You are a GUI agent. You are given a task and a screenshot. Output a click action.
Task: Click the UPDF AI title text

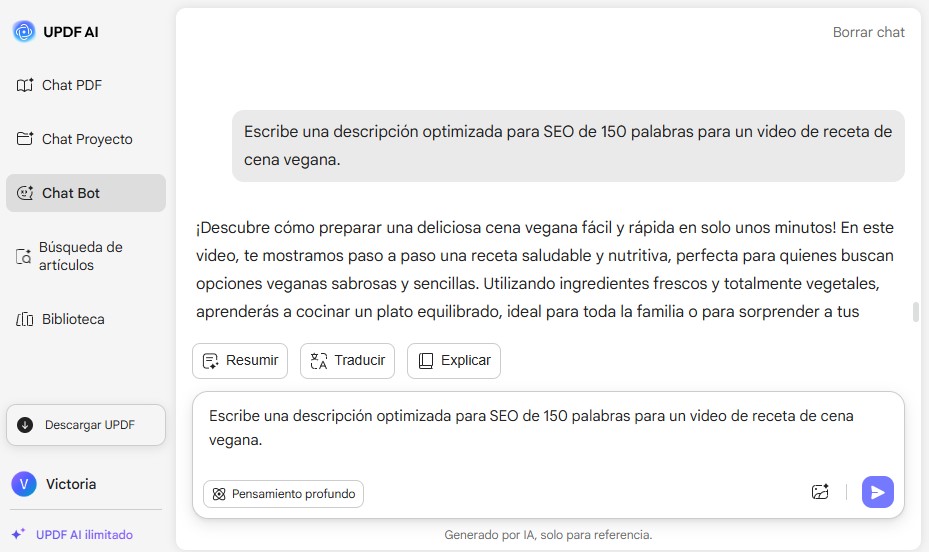71,32
